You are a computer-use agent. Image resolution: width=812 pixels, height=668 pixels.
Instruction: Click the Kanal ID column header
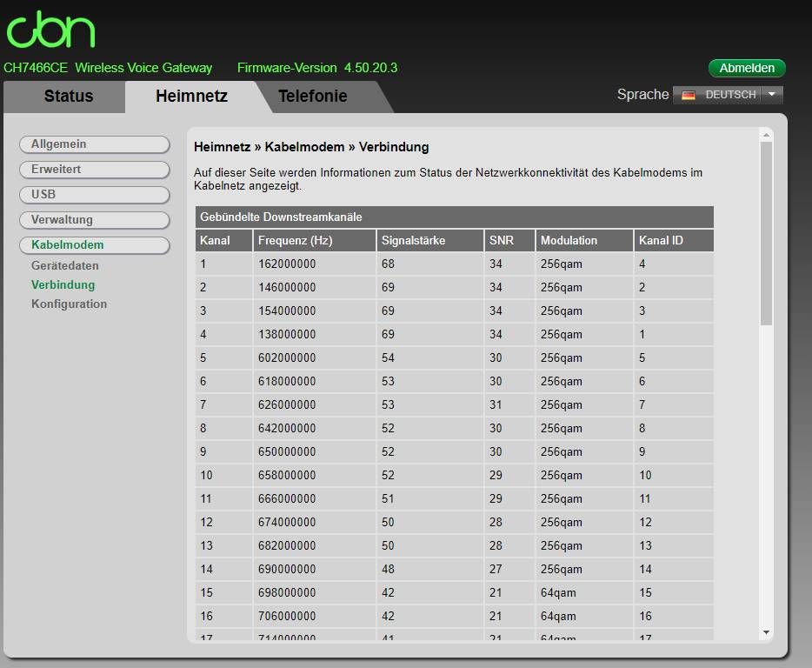[x=674, y=240]
